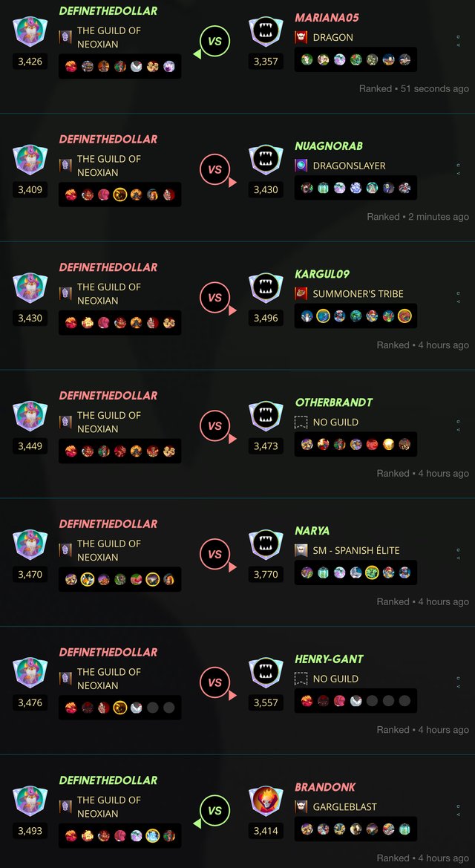Open the GARGLEBLAST guild link
Image resolution: width=475 pixels, height=868 pixels.
click(x=344, y=806)
